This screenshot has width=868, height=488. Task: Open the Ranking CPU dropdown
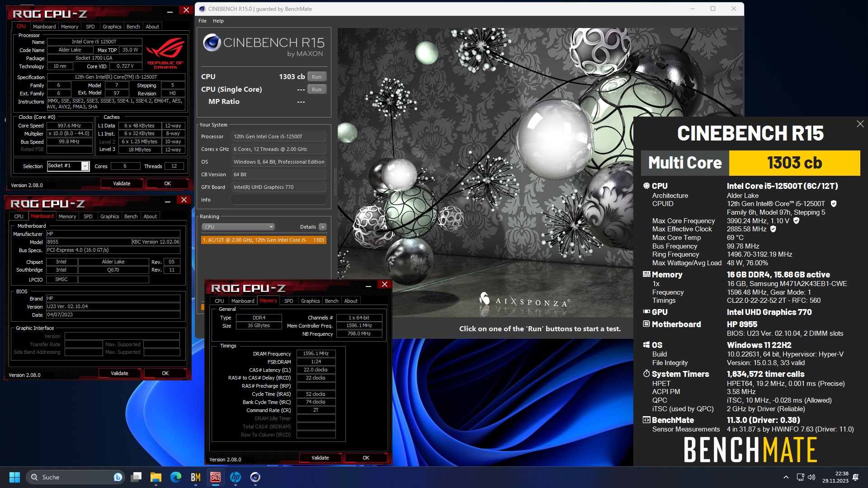point(238,227)
